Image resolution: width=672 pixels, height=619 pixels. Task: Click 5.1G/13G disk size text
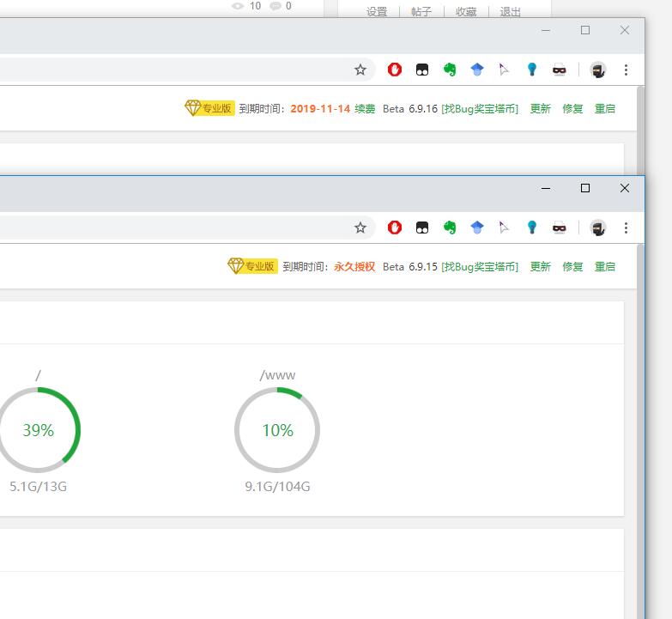click(x=38, y=487)
